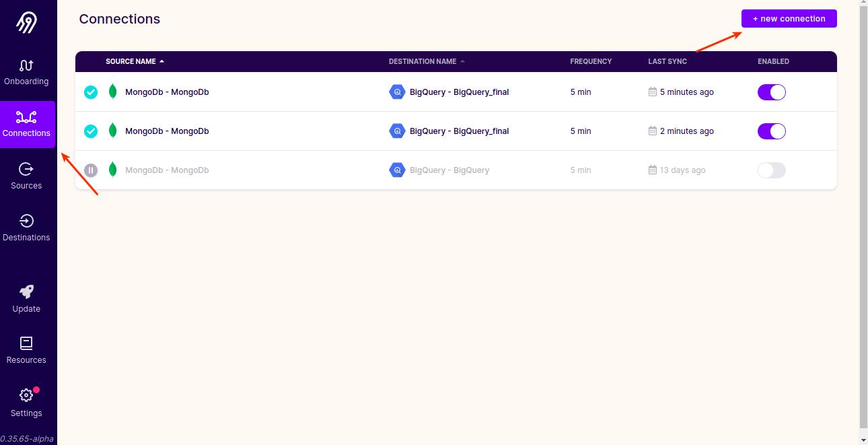Enable the paused BigQuery connection toggle
This screenshot has width=868, height=445.
(771, 170)
